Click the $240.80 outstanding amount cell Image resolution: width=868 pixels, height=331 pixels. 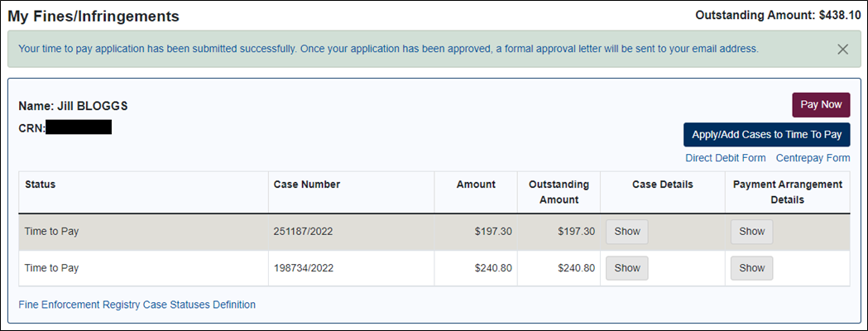coord(559,268)
